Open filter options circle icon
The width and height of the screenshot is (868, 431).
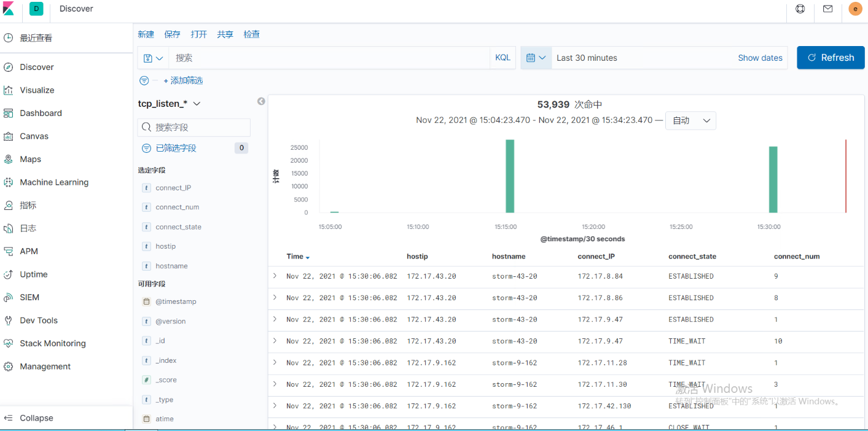click(x=144, y=80)
